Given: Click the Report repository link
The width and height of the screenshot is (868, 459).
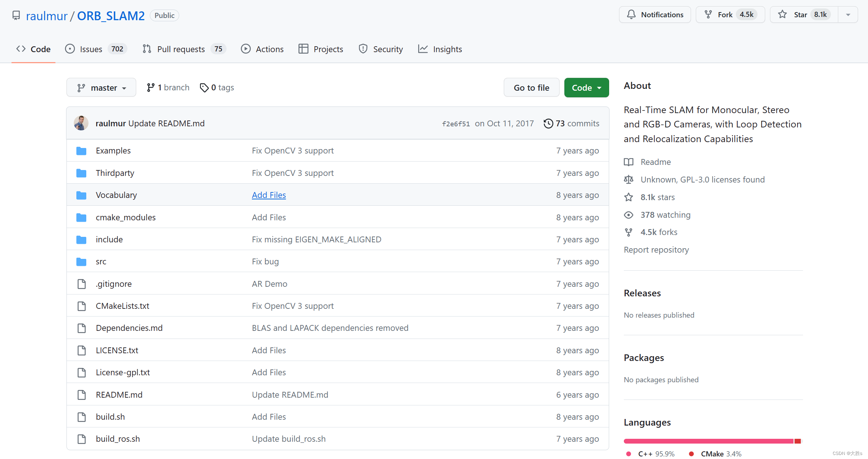Looking at the screenshot, I should click(x=656, y=250).
